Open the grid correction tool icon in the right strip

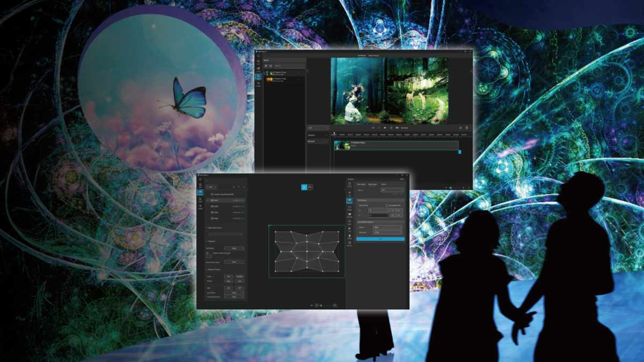(350, 200)
